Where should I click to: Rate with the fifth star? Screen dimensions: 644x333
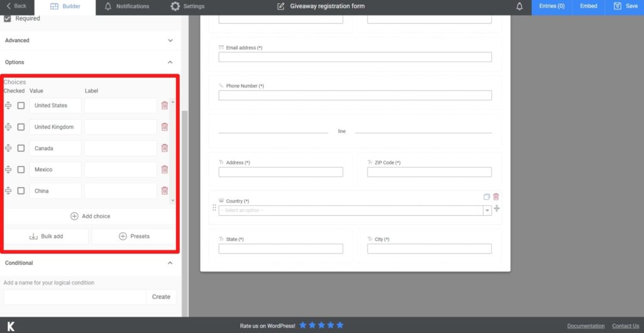pos(340,325)
